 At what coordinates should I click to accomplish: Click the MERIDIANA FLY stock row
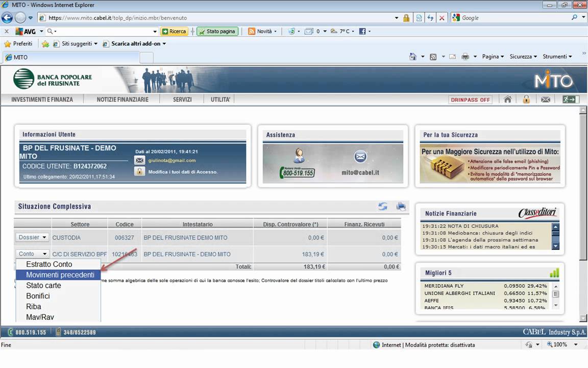pyautogui.click(x=485, y=286)
